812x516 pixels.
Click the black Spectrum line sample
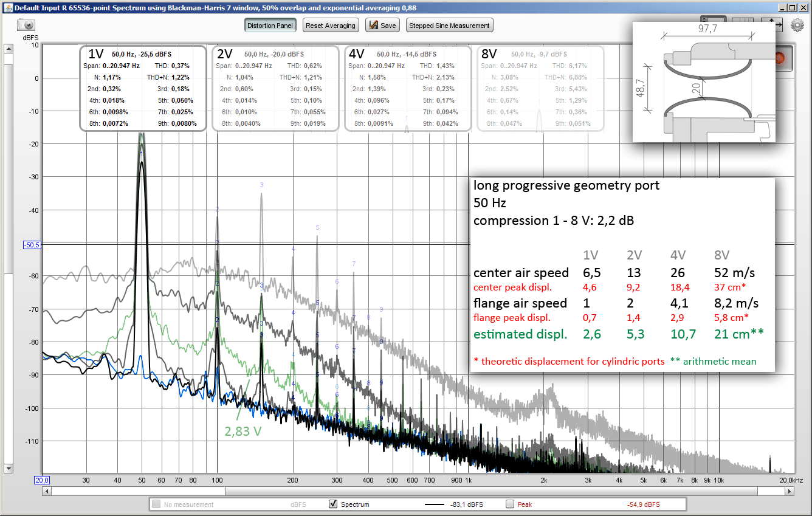[435, 504]
